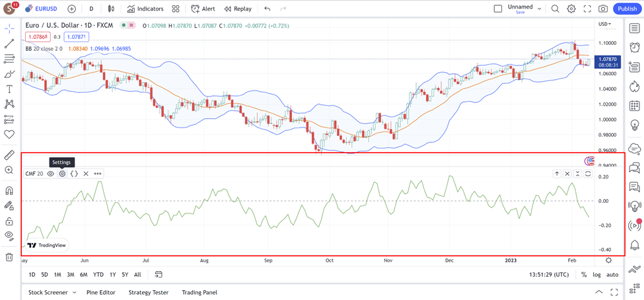Open CMF 20 indicator Settings gear
This screenshot has height=300, width=644.
pyautogui.click(x=62, y=174)
